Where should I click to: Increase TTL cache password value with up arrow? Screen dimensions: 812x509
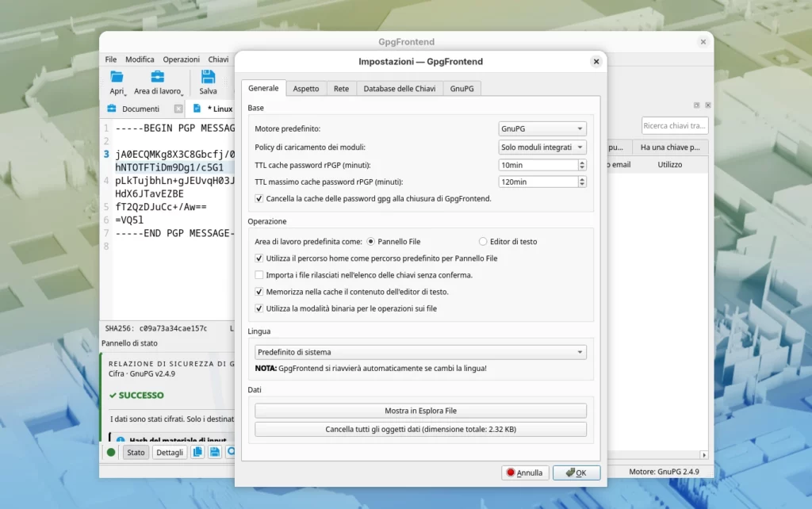pyautogui.click(x=582, y=162)
